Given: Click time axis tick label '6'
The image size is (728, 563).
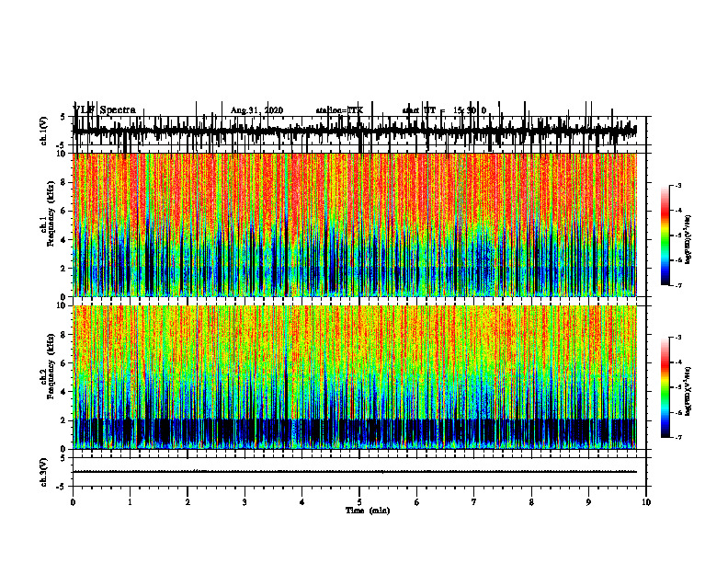Looking at the screenshot, I should 417,502.
